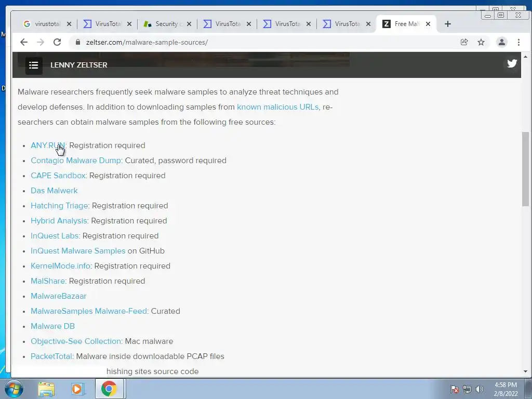Close the last VirusTotal tab before Free Malware
The width and height of the screenshot is (532, 399).
(368, 24)
